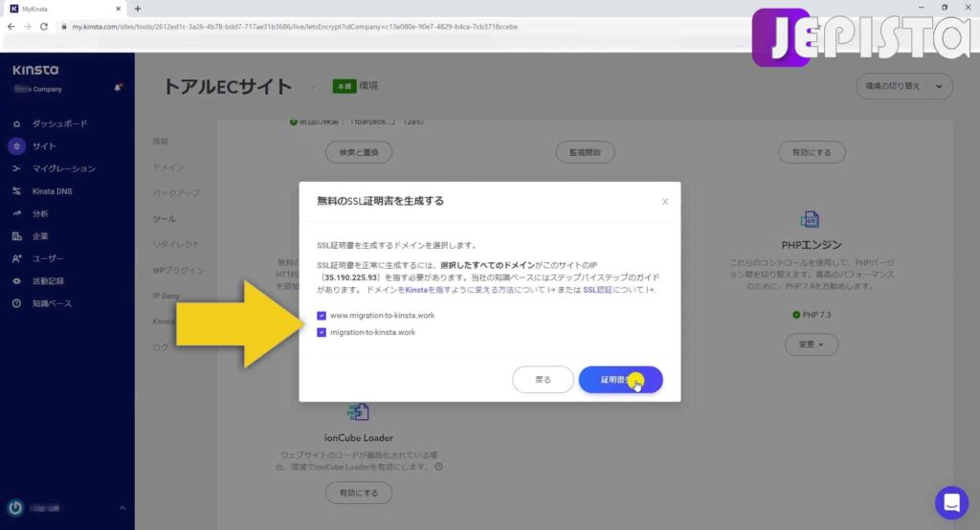Select Kinsta DNS in the sidebar

click(53, 191)
